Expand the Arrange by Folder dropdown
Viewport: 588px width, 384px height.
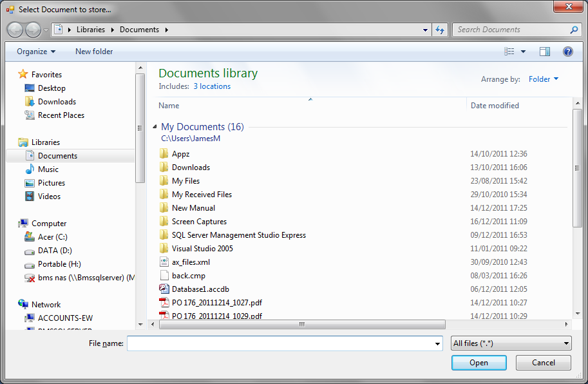pos(544,79)
